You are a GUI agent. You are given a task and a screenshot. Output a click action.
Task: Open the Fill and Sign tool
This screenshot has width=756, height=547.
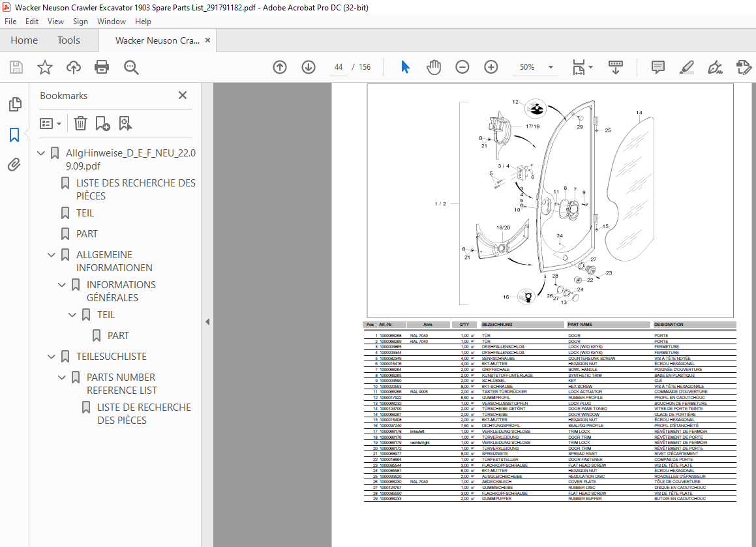(715, 67)
